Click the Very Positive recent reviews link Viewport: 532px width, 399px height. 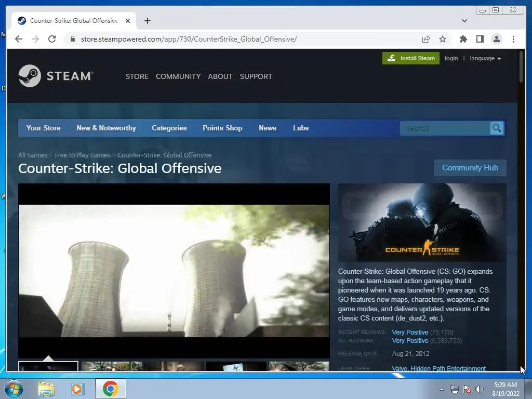410,332
